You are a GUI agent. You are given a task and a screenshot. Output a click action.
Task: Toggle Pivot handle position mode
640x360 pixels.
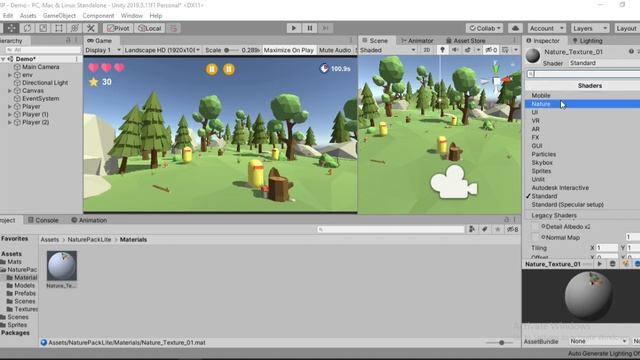point(118,28)
